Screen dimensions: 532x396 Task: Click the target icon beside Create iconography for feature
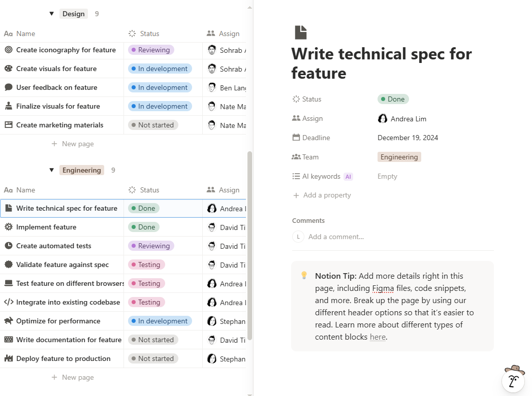click(8, 50)
